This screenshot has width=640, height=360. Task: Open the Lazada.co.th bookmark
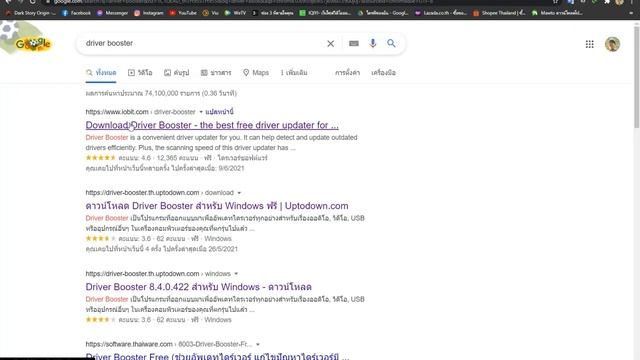[441, 13]
